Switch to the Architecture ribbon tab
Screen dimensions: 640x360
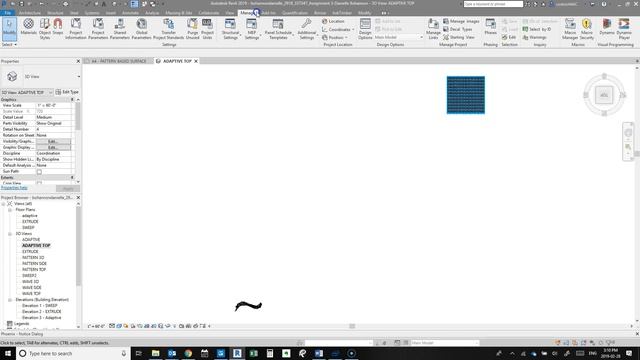tap(29, 13)
